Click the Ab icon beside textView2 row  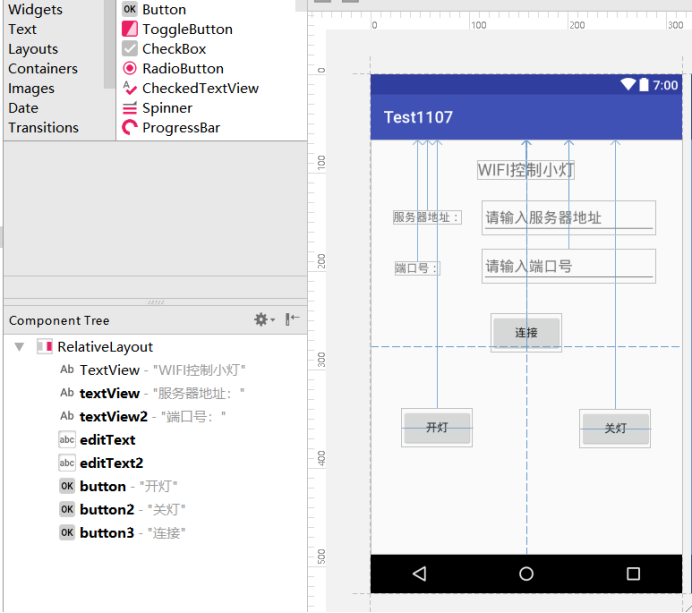[x=67, y=416]
